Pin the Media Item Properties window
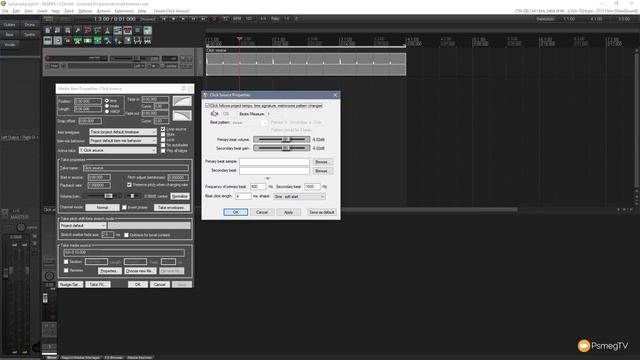 click(183, 88)
